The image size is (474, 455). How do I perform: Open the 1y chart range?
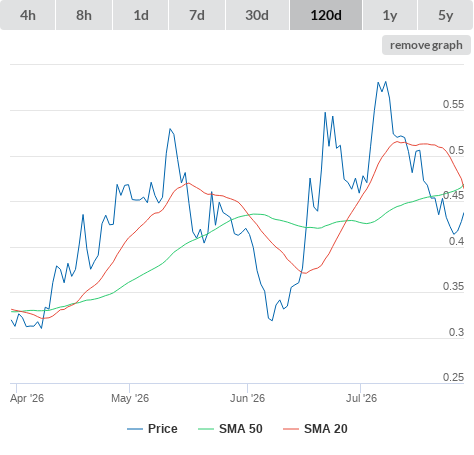click(390, 15)
